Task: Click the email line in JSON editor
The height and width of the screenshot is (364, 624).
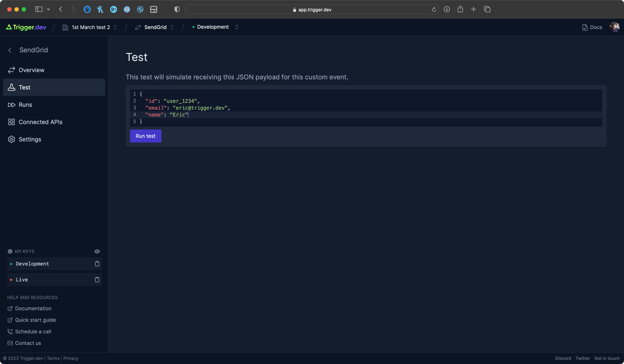Action: click(x=366, y=108)
